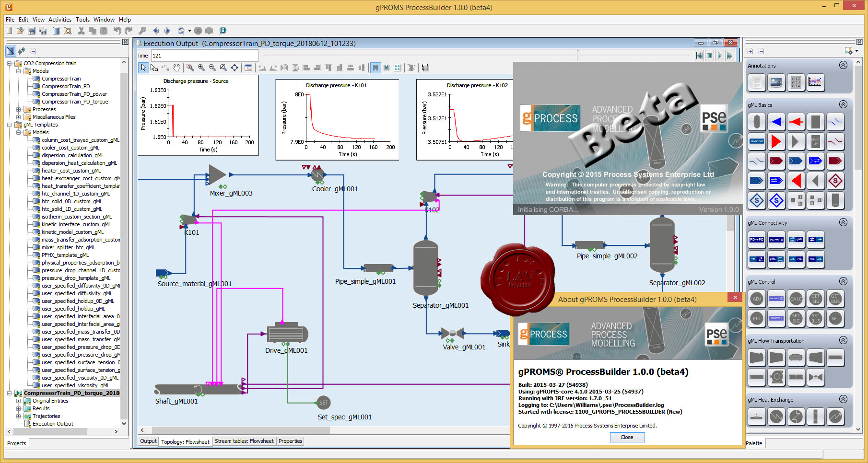Pick the ADJ block in gML Control
Screen dimensions: 868x463
point(757,299)
